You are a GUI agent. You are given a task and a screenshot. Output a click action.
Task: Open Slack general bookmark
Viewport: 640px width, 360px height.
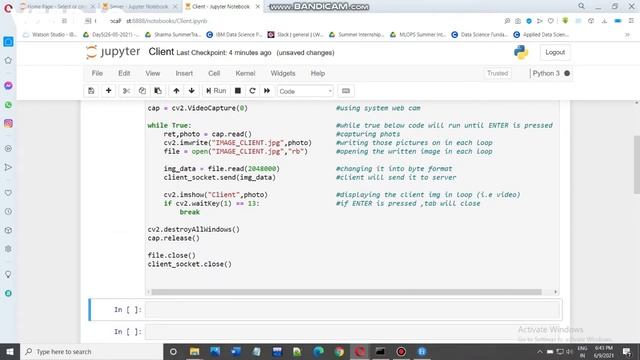click(x=296, y=35)
